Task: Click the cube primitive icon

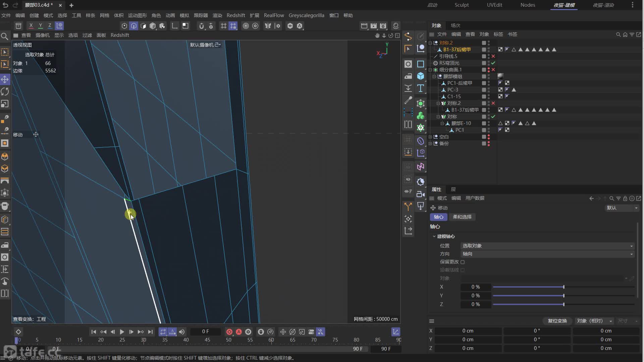Action: (421, 76)
